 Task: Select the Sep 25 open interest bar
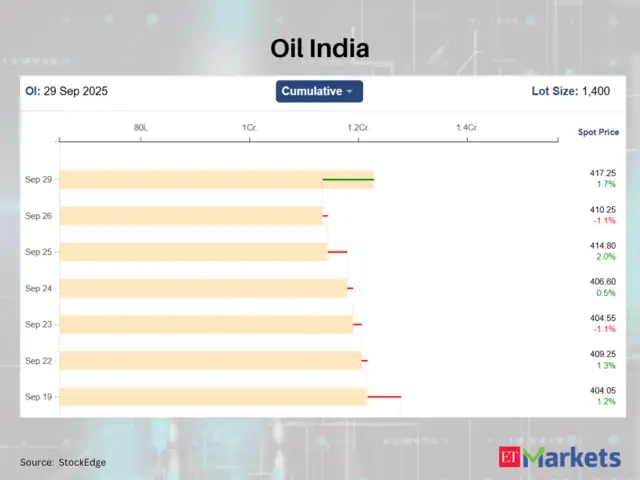pos(194,252)
